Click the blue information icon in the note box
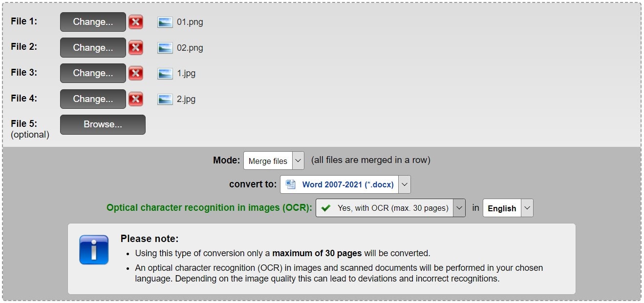This screenshot has height=303, width=644. click(94, 250)
